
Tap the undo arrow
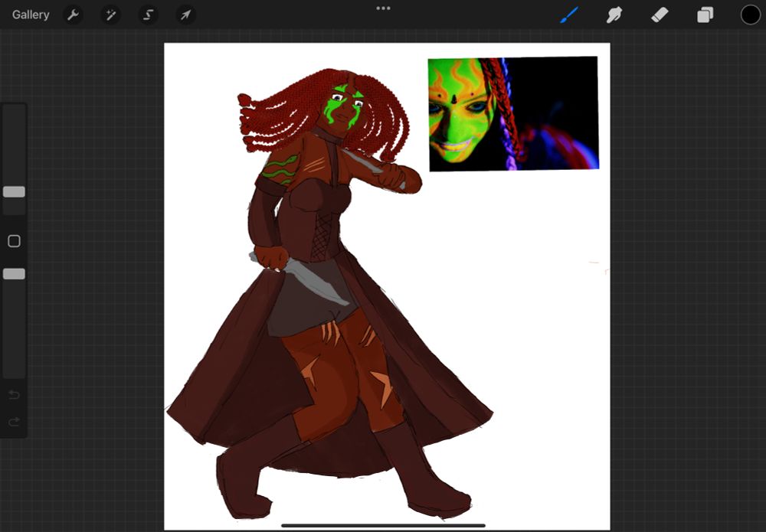point(13,394)
